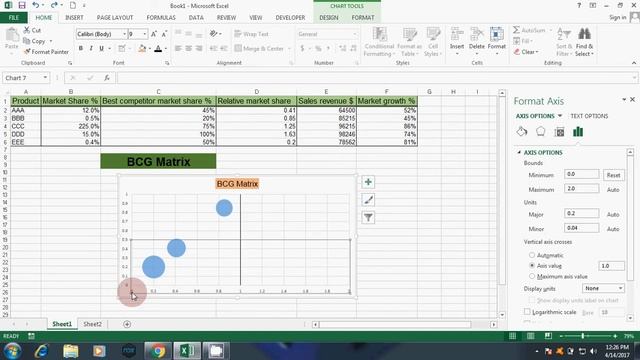Open the chart FORMAT tab
This screenshot has width=640, height=360.
[363, 18]
